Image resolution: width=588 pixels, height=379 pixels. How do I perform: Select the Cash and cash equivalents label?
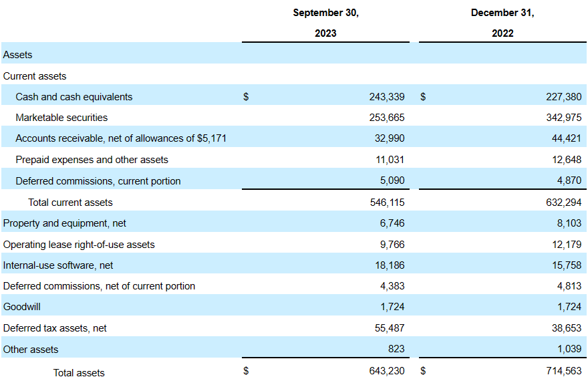point(74,97)
